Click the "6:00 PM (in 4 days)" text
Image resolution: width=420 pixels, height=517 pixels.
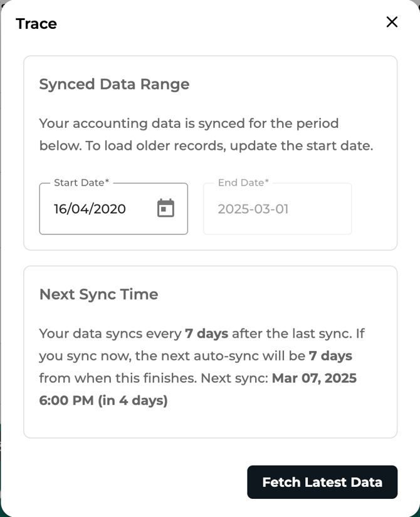click(x=103, y=400)
